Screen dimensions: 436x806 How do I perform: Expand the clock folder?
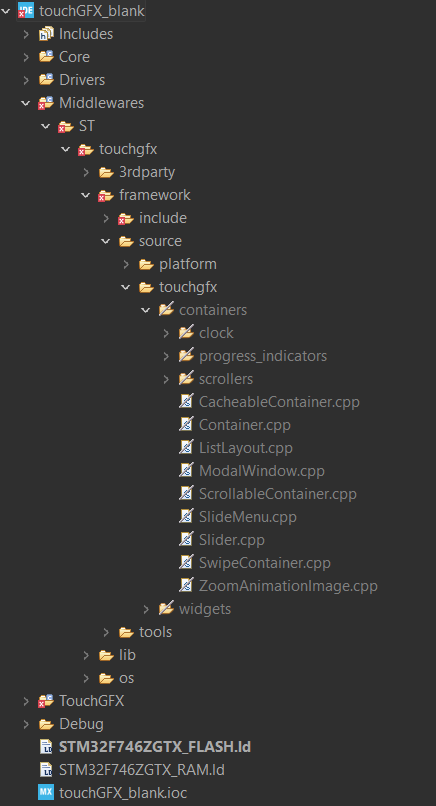click(x=166, y=333)
